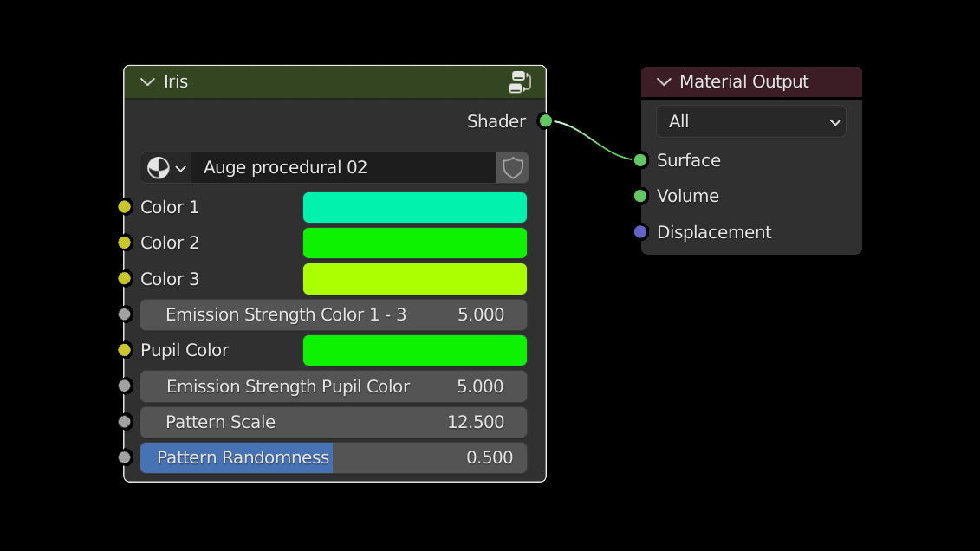Click the node group edit icon on Iris header
Screen dimensions: 980x551
click(x=520, y=82)
